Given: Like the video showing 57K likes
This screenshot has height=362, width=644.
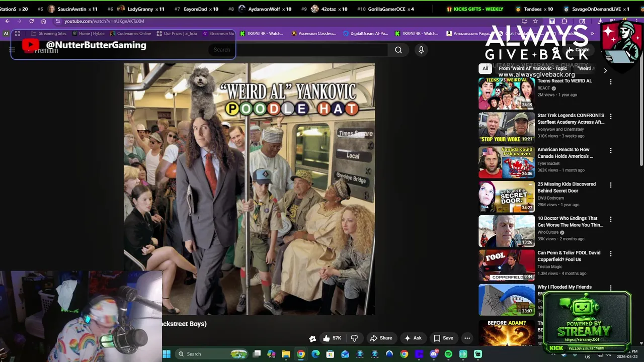Looking at the screenshot, I should (333, 338).
